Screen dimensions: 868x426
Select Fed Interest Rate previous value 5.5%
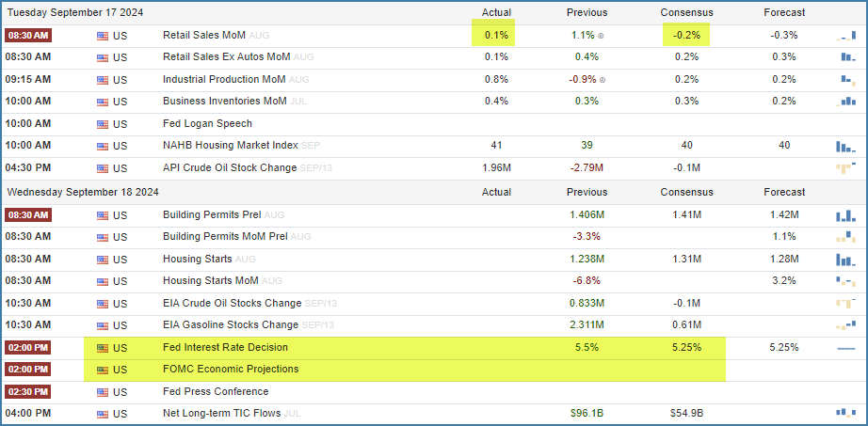[x=587, y=347]
